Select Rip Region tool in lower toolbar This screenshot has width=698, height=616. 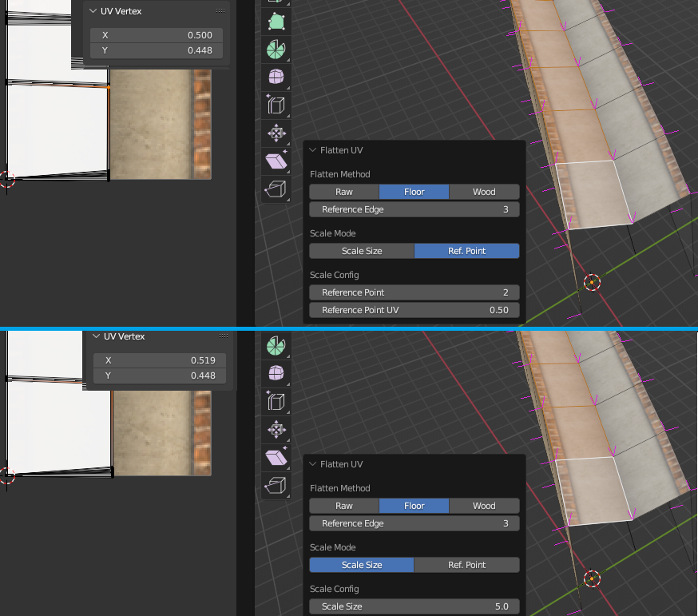(276, 485)
